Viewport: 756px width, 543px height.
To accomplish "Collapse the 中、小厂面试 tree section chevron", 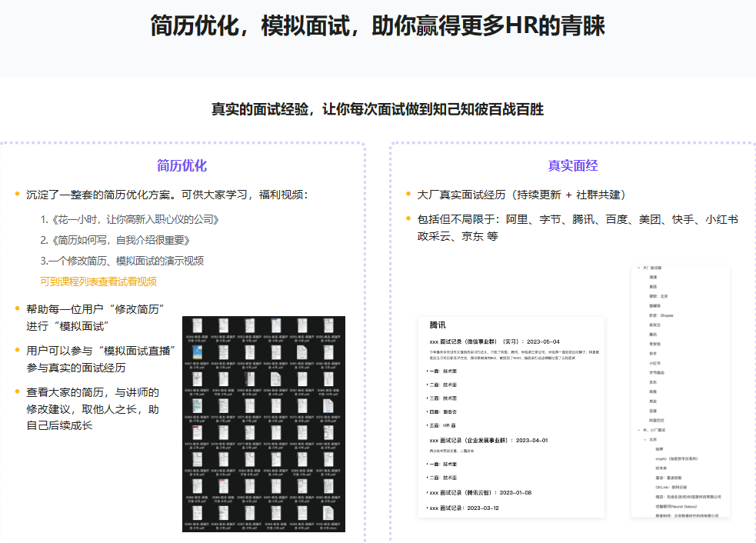I will [639, 430].
